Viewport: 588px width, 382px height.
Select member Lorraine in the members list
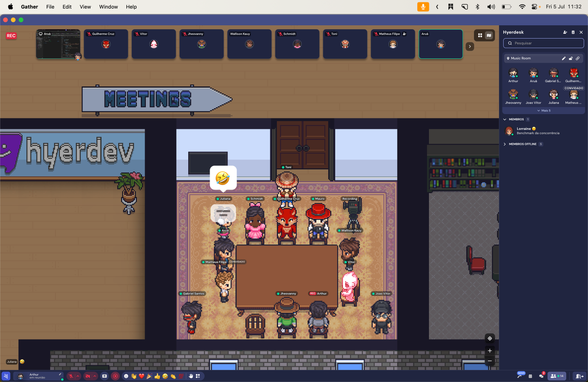543,130
